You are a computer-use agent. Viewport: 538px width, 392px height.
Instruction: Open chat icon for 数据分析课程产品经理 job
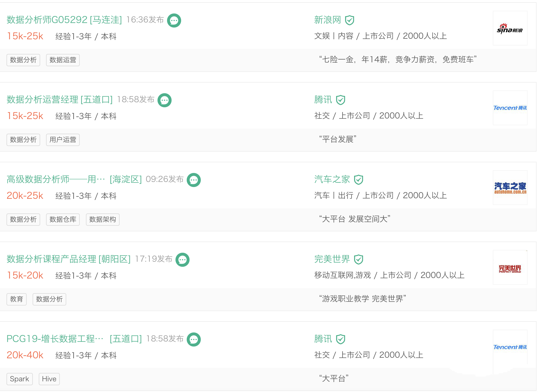click(x=183, y=260)
